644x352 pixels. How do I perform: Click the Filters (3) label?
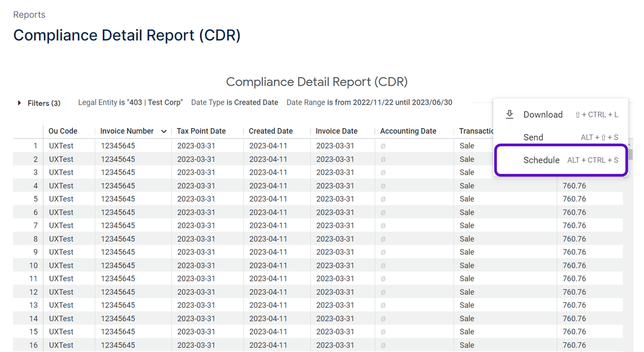point(44,103)
